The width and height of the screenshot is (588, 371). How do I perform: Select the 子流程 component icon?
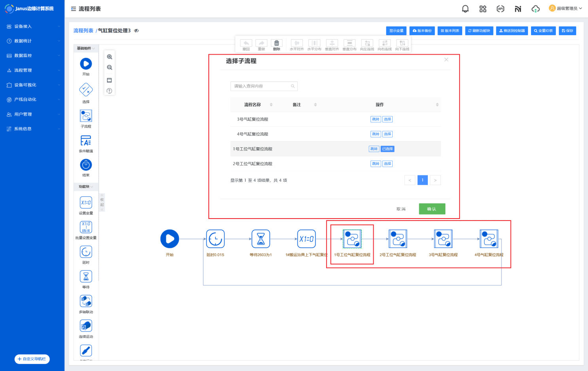pos(86,116)
